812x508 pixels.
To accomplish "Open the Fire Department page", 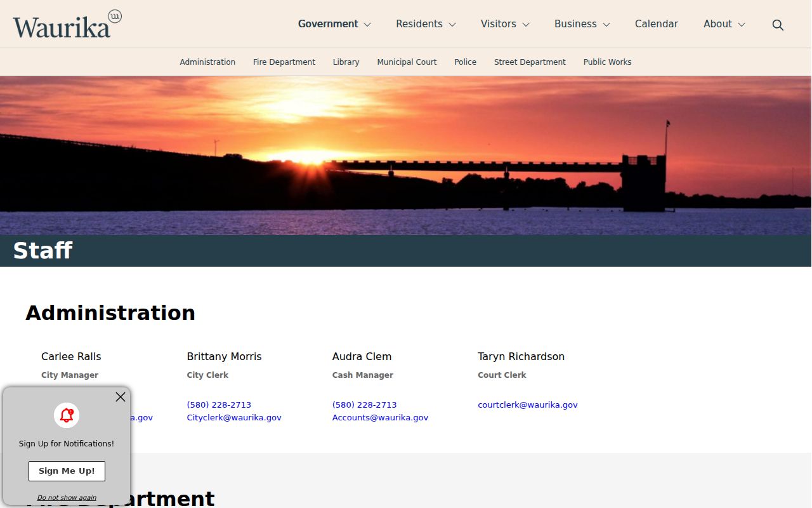I will click(x=284, y=62).
